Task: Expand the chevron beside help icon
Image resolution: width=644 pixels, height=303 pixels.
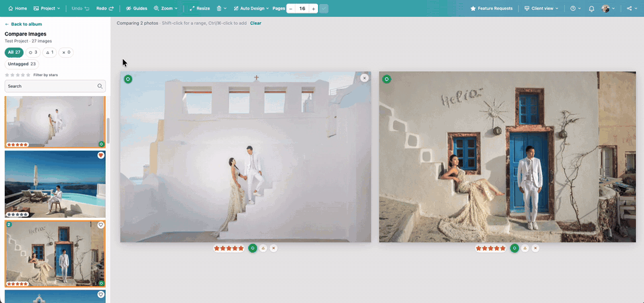Action: (579, 9)
